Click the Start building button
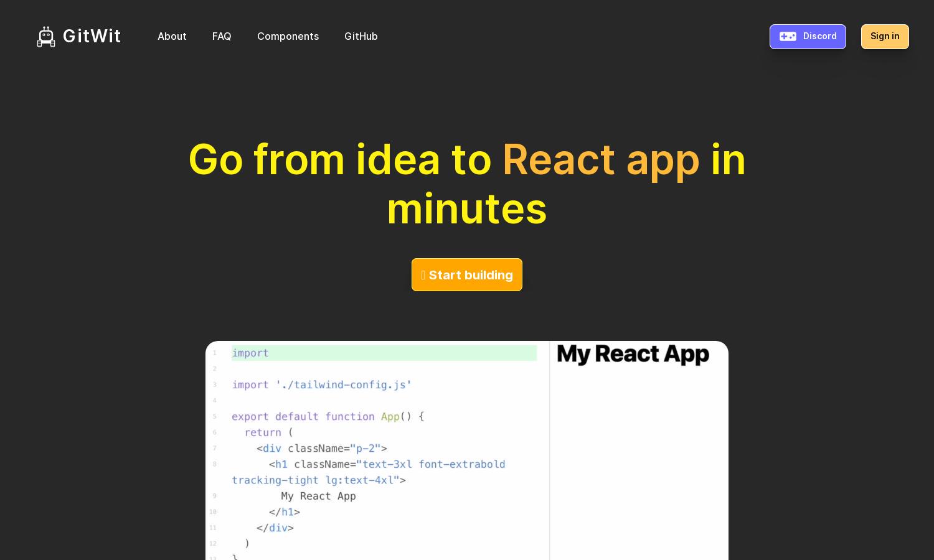Image resolution: width=934 pixels, height=560 pixels. pyautogui.click(x=467, y=274)
